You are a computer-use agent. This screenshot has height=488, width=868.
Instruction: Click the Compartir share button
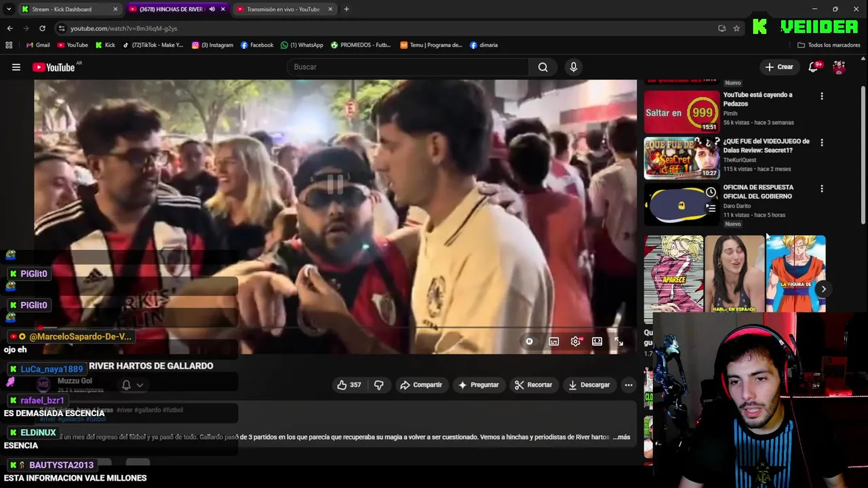click(421, 385)
